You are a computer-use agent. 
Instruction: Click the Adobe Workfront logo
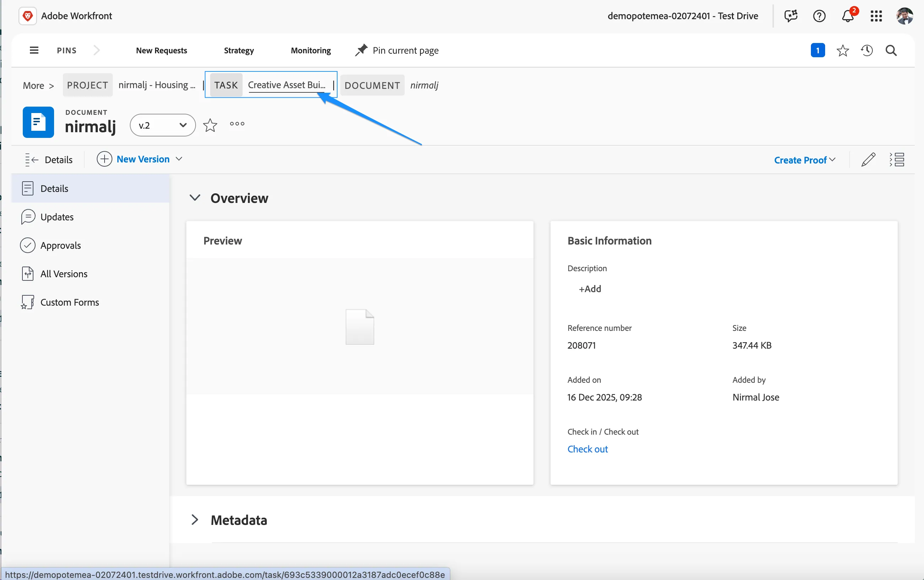[28, 16]
